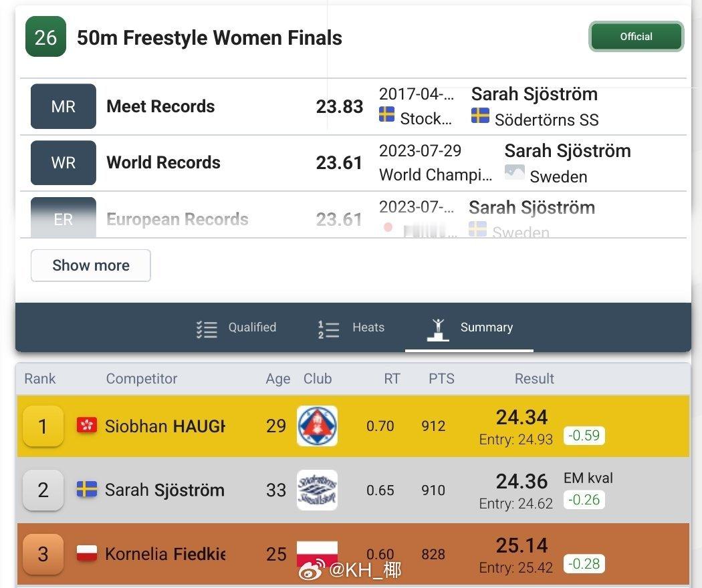Image resolution: width=702 pixels, height=588 pixels.
Task: Click the green event number 26 badge
Action: tap(45, 37)
